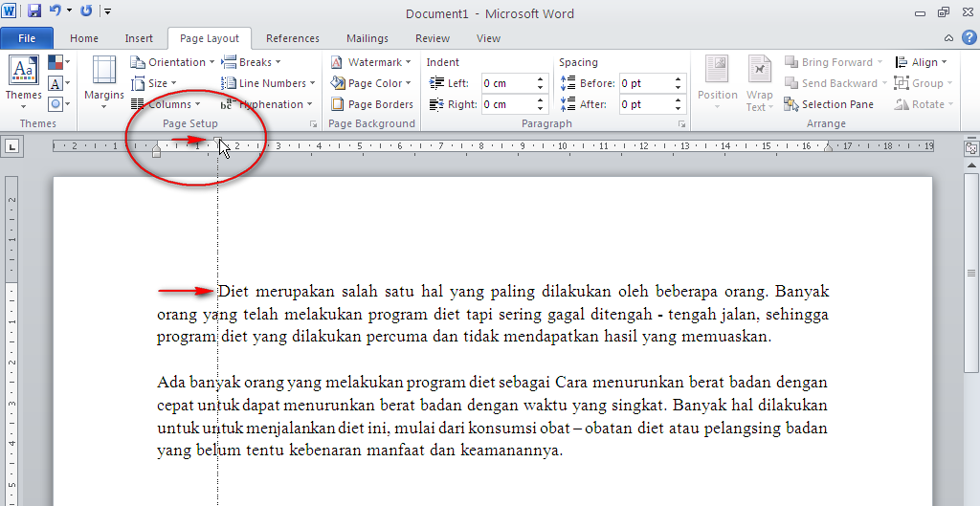
Task: Open the File tab
Action: click(x=27, y=38)
